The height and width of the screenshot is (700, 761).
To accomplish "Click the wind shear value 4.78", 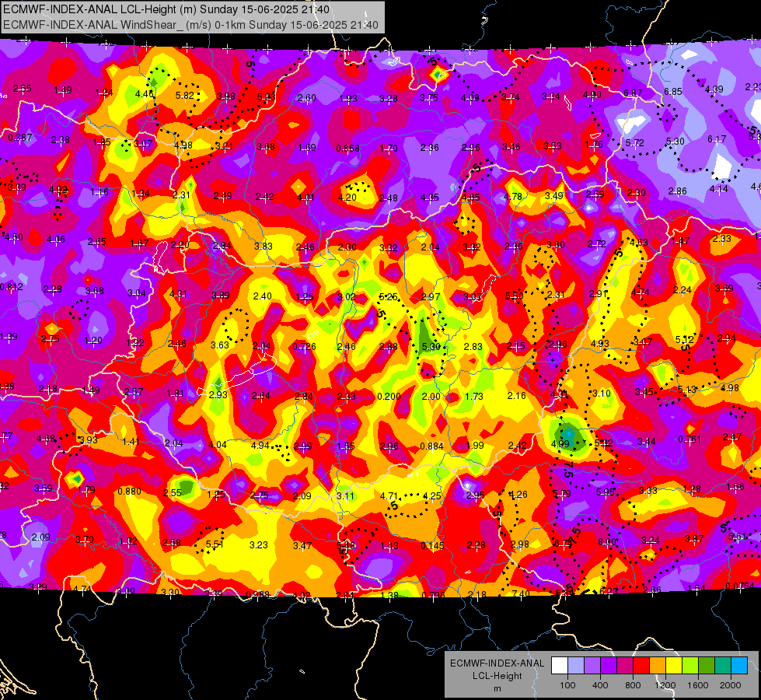I will [513, 196].
